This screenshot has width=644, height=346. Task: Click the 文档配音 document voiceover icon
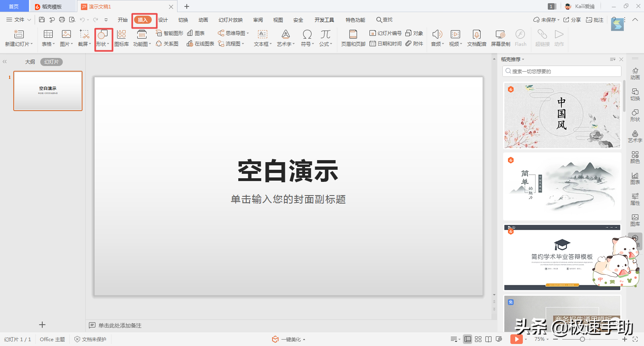point(477,39)
